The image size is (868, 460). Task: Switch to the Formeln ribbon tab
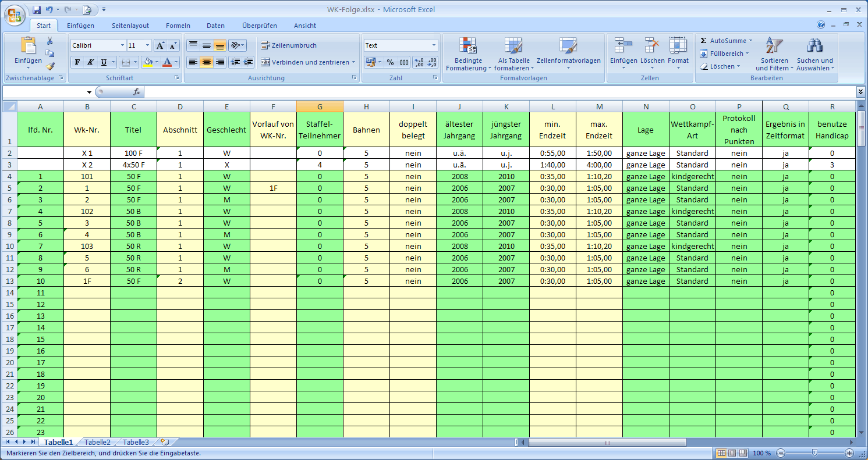178,26
